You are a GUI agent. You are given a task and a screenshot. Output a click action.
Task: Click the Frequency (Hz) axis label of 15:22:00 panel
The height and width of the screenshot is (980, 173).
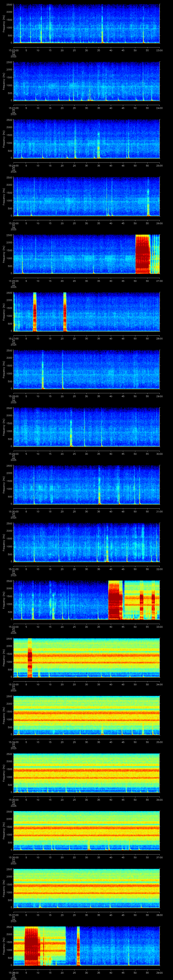coord(4,24)
